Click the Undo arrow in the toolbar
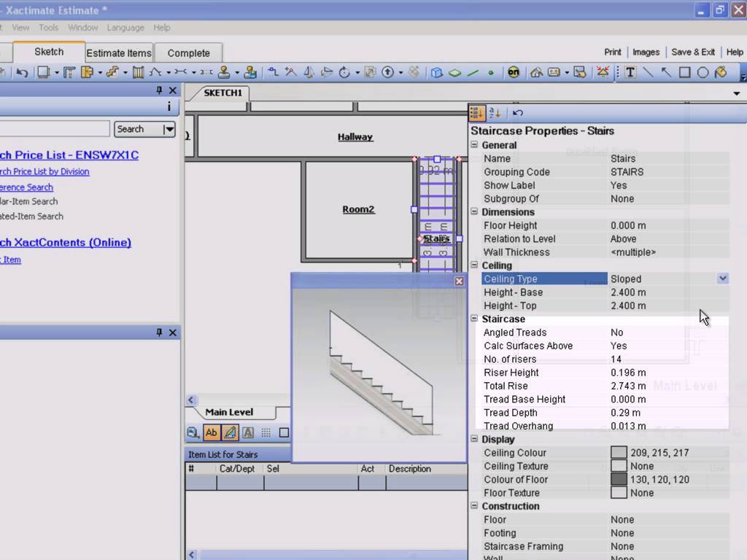The width and height of the screenshot is (747, 560). 22,72
